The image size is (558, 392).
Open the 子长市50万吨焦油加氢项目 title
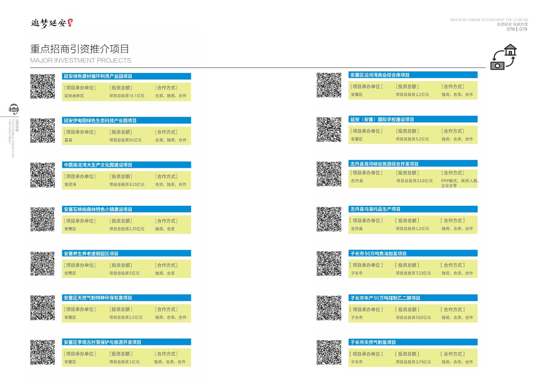[x=413, y=254]
